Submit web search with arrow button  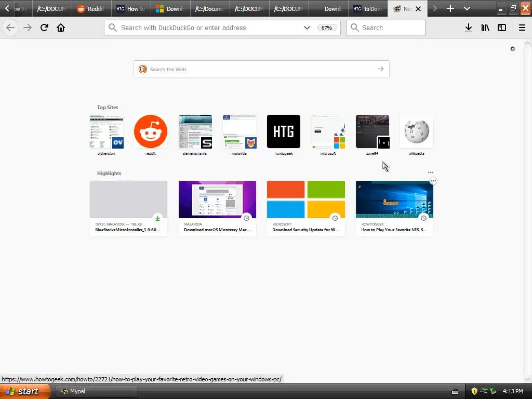381,69
